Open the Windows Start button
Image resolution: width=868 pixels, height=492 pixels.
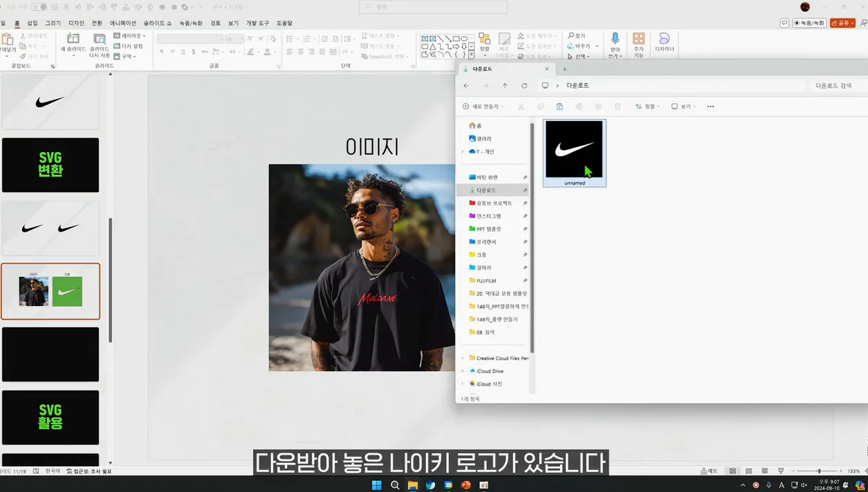(377, 485)
